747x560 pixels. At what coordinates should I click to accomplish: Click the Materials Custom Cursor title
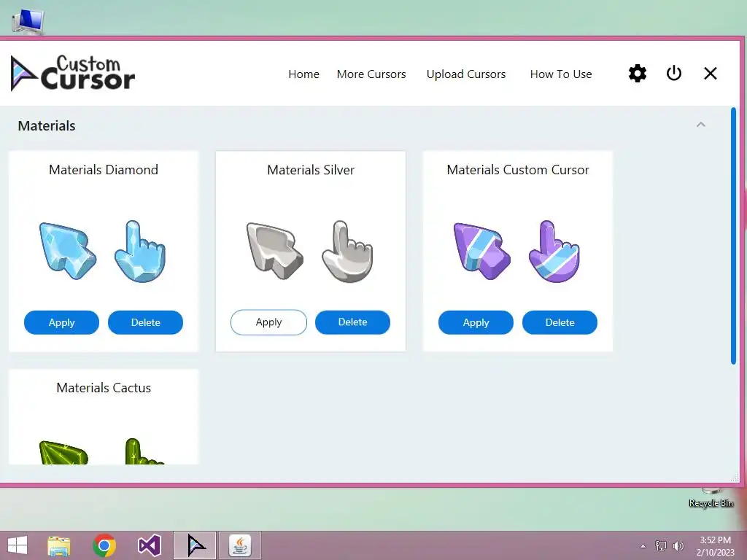[518, 169]
